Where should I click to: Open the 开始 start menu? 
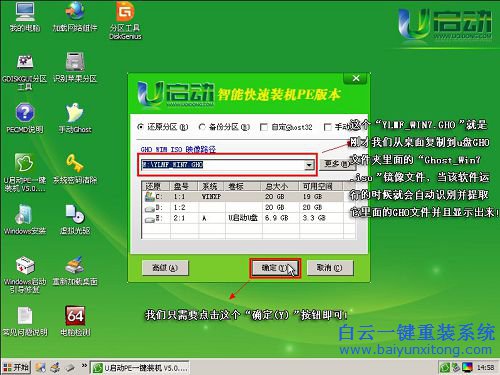[16, 367]
